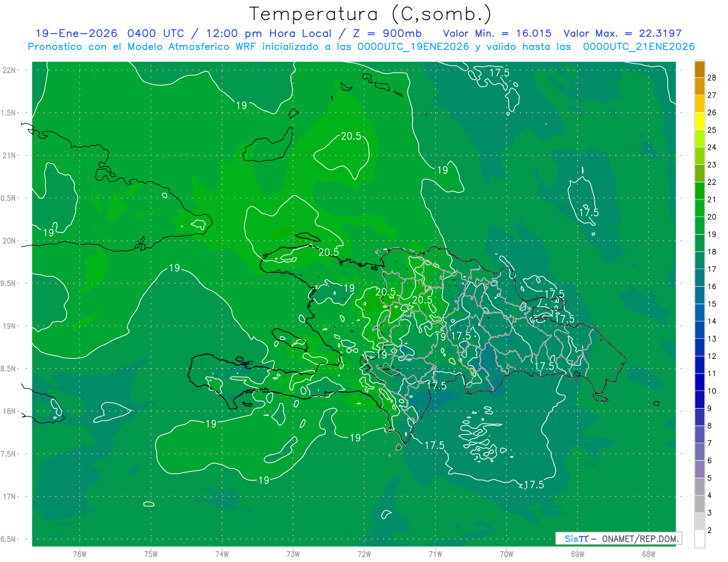Click the '70W' longitude axis label

506,554
